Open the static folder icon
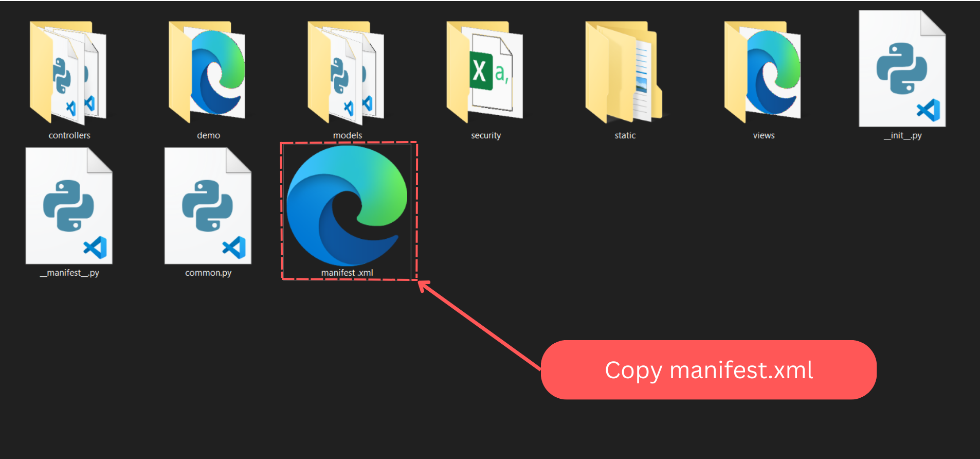The width and height of the screenshot is (980, 459). 624,72
